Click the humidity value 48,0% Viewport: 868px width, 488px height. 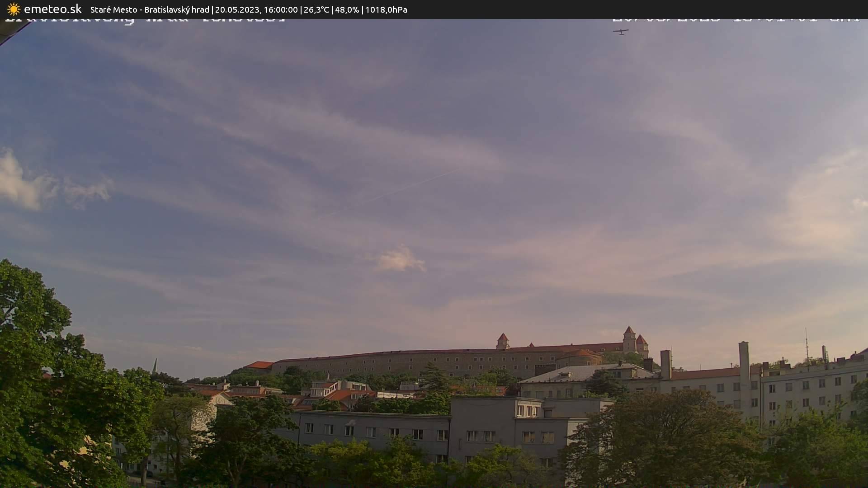(x=347, y=9)
